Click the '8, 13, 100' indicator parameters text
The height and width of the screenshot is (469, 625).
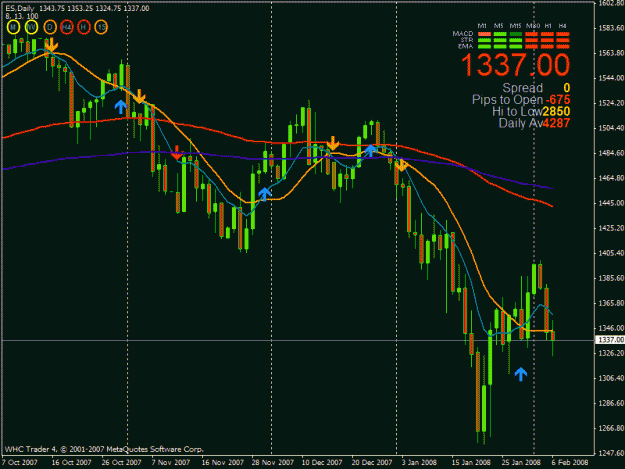(x=22, y=16)
